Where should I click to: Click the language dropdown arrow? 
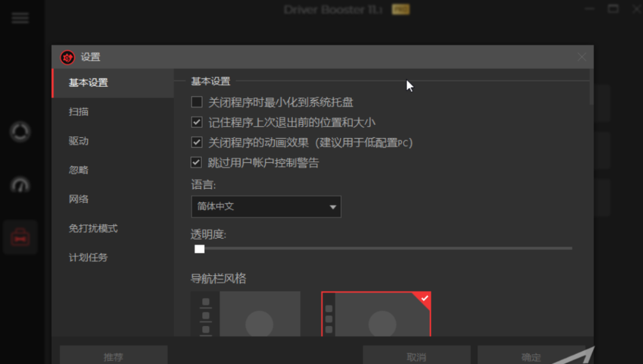tap(333, 207)
